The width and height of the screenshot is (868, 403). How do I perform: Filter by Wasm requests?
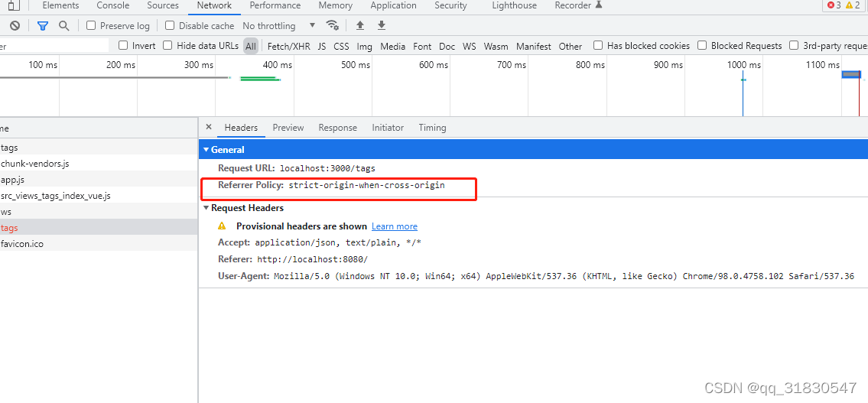(496, 46)
